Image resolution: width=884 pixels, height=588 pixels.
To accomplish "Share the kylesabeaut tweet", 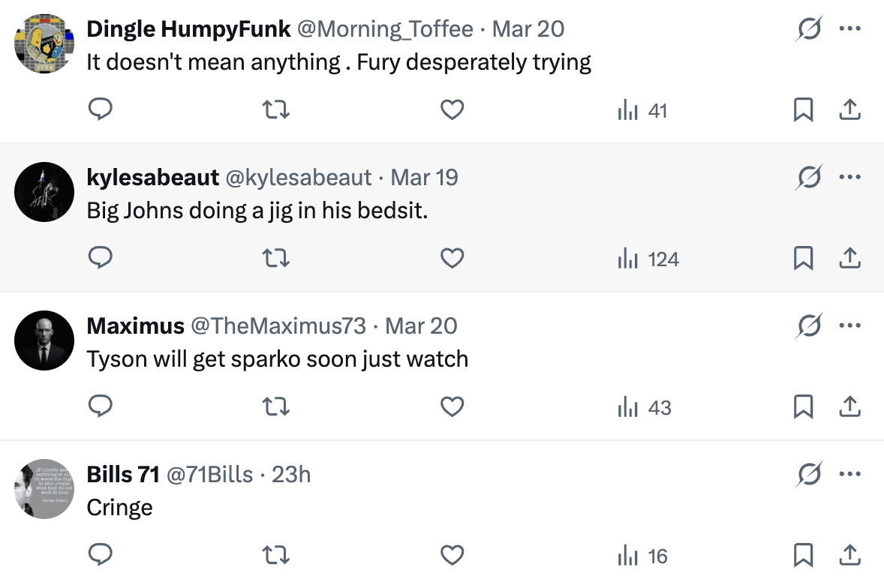I will (x=849, y=259).
